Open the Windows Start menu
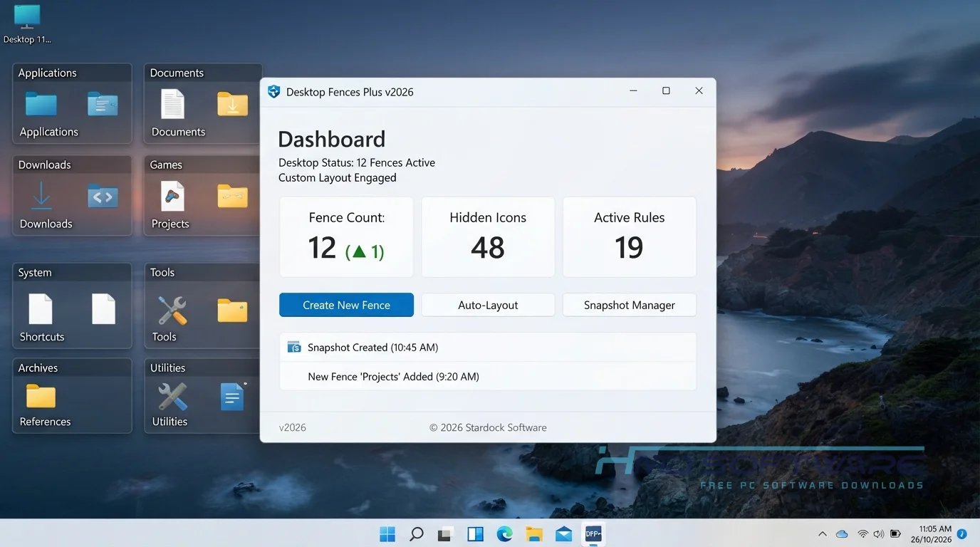The image size is (980, 547). pos(387,534)
